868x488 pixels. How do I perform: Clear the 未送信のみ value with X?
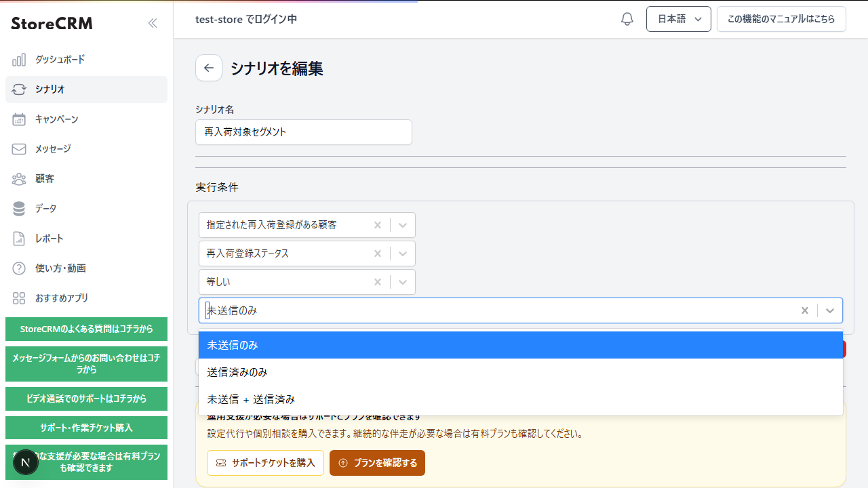tap(805, 310)
